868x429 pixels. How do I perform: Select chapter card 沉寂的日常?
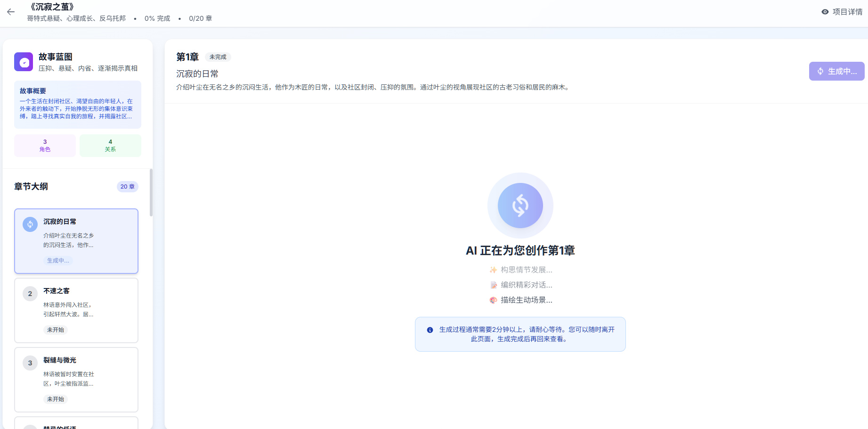(76, 241)
